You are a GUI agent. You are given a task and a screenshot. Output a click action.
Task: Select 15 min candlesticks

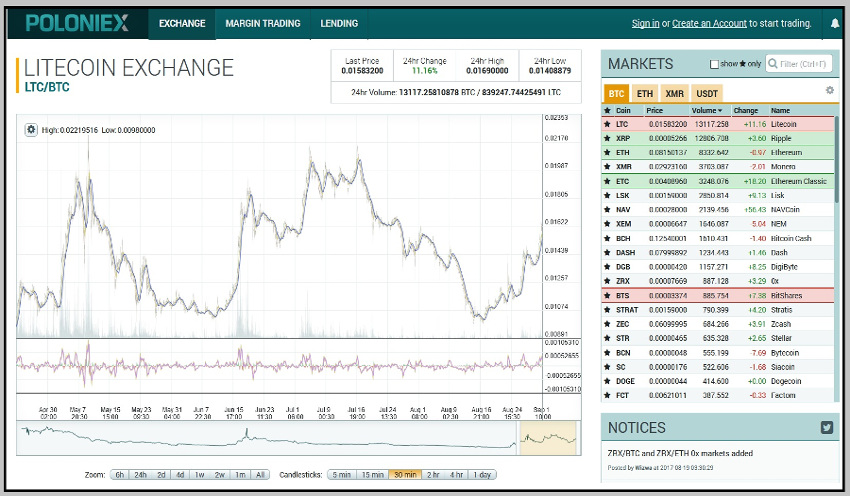pos(372,474)
